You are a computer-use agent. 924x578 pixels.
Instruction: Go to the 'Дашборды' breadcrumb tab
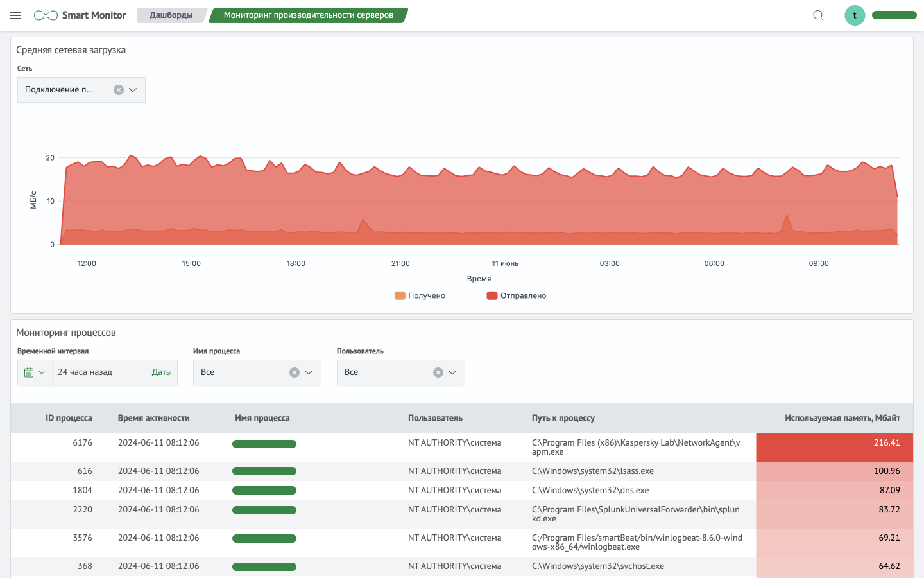[x=171, y=15]
